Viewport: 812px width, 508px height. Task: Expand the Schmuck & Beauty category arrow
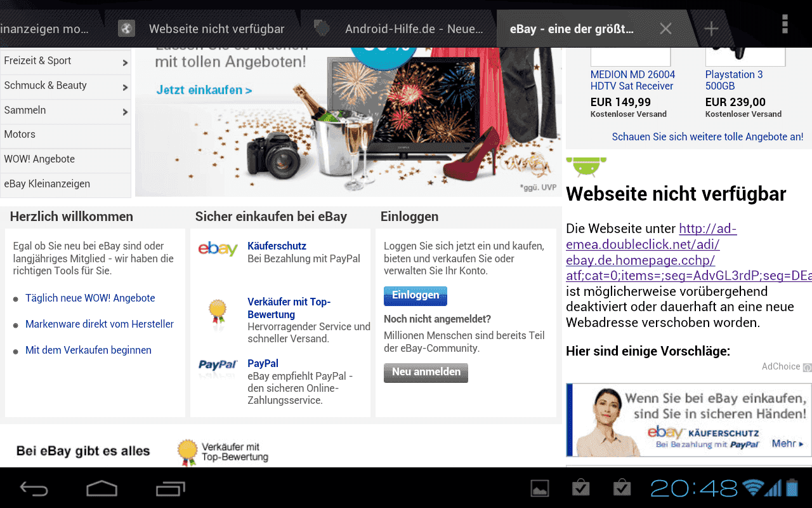click(125, 87)
